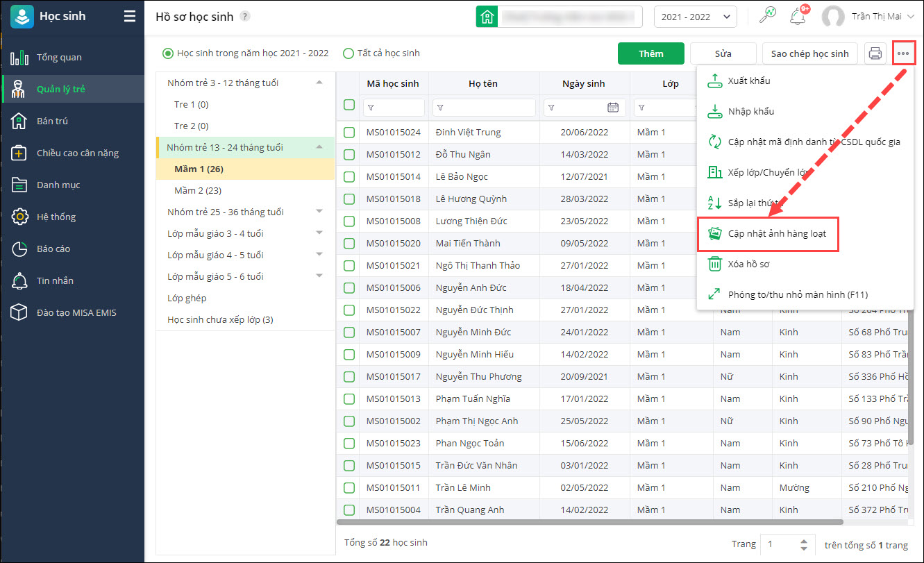The width and height of the screenshot is (924, 563).
Task: Tick the select-all checkbox in table header
Action: point(349,105)
